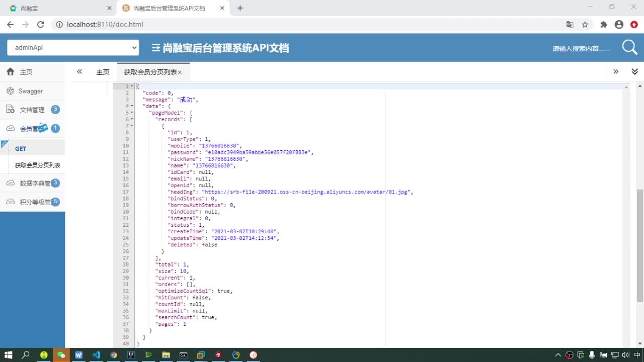
Task: Click the red update icon in Chrome toolbar
Action: [x=633, y=24]
